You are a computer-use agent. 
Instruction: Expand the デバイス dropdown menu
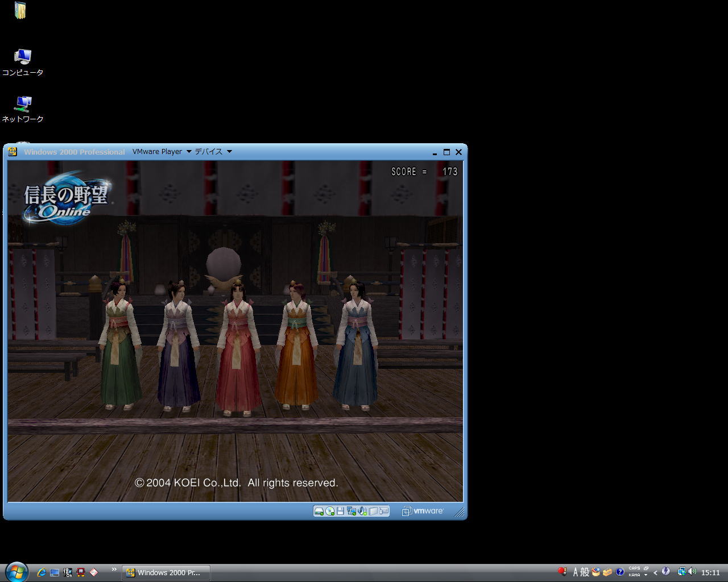point(213,152)
